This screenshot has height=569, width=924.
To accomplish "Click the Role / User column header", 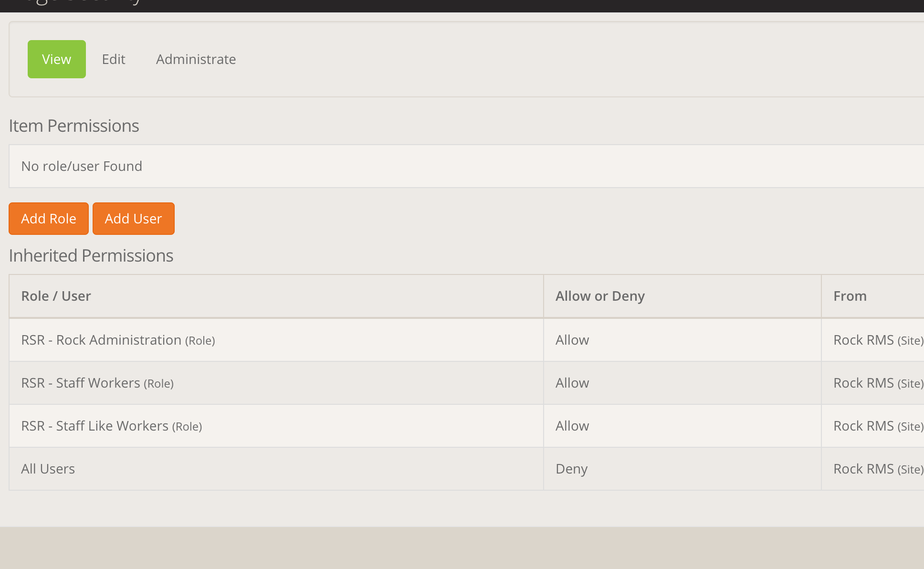I will [56, 296].
